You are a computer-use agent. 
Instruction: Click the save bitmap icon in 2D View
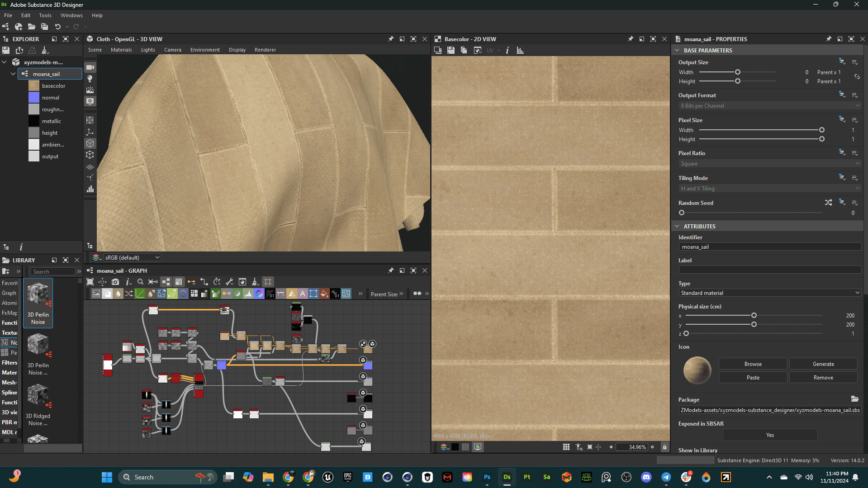coord(451,50)
